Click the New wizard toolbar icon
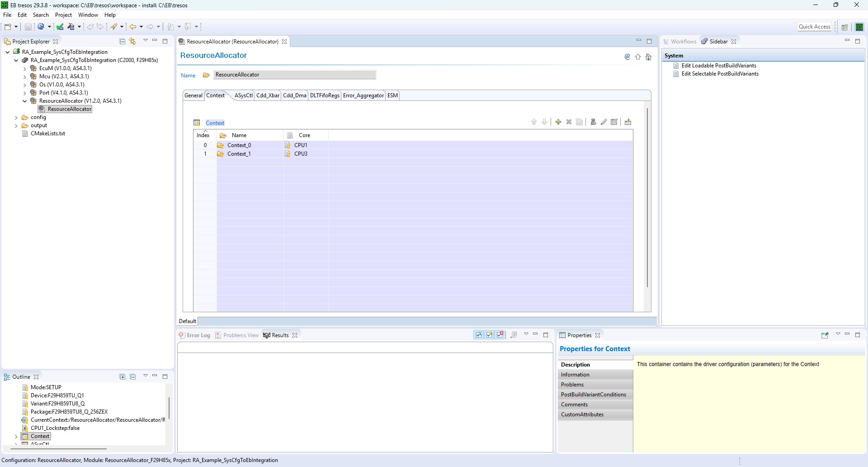The width and height of the screenshot is (868, 467). [x=8, y=27]
